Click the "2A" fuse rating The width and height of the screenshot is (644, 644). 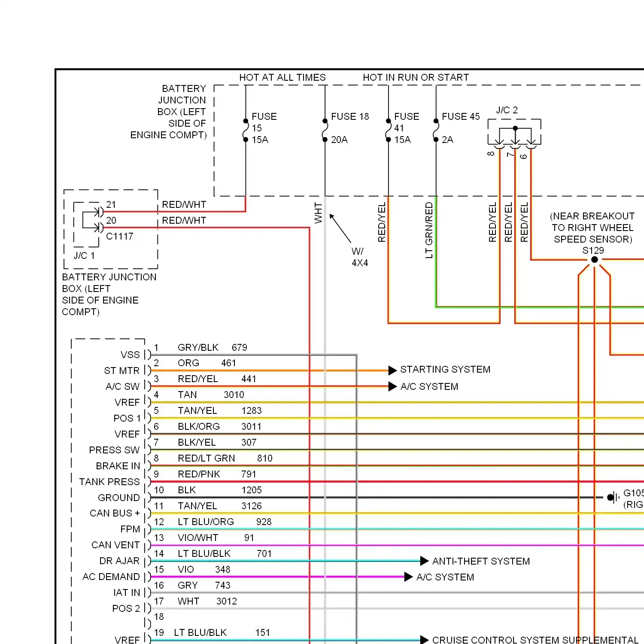447,140
